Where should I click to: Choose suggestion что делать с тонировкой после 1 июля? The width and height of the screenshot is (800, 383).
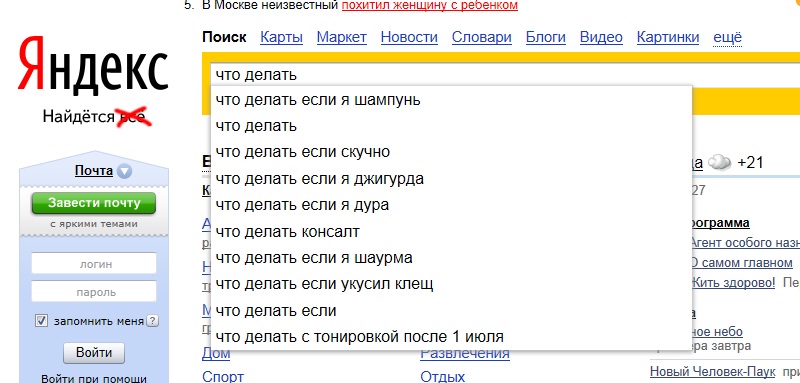pos(451,337)
